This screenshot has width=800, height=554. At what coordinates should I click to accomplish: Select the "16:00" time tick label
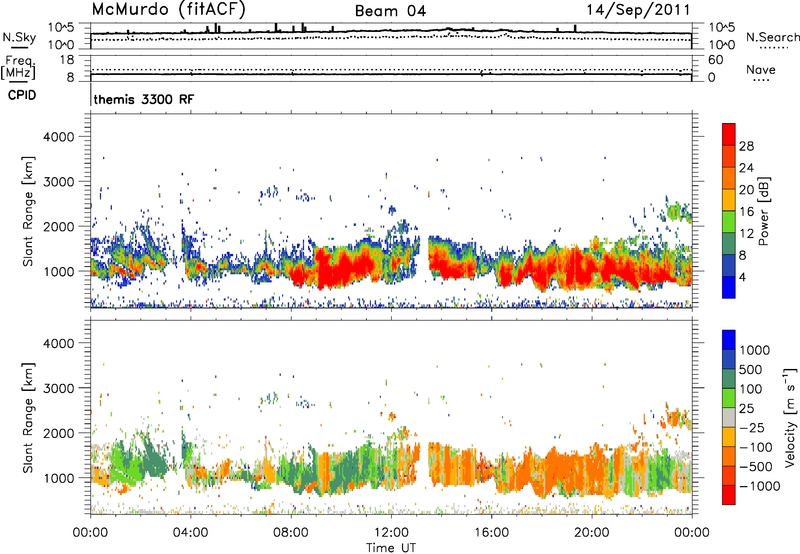[x=491, y=533]
